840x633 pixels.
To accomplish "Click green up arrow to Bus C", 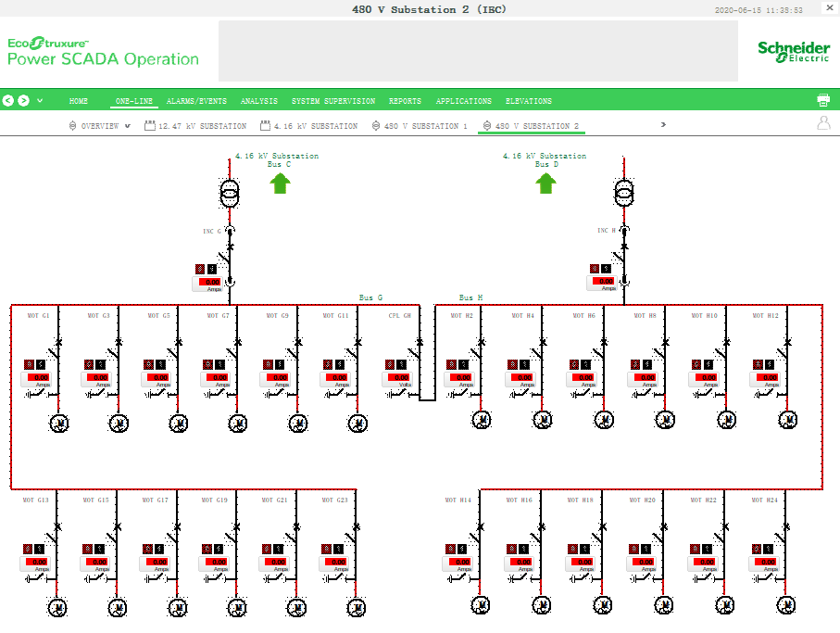I will [x=280, y=184].
